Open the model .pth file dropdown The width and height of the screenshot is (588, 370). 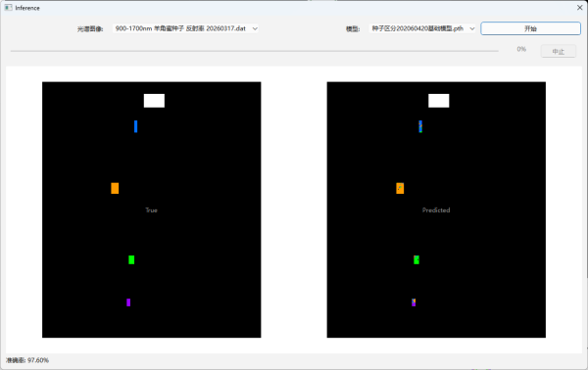coord(422,28)
